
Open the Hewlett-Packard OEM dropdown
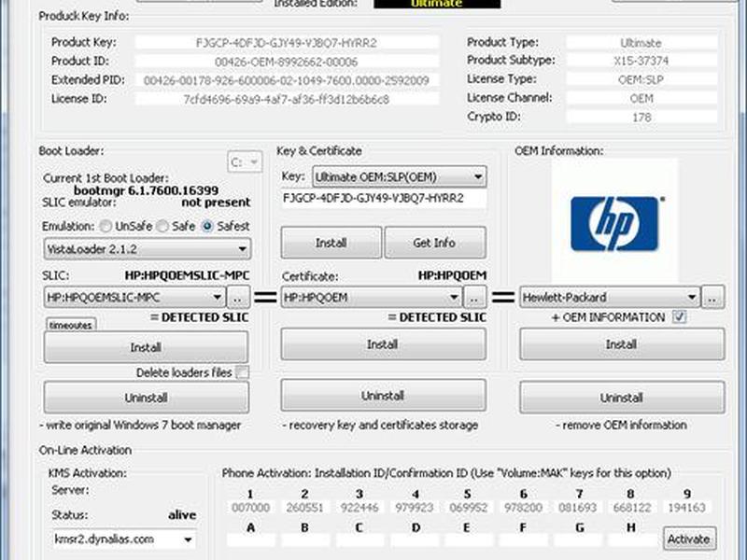[x=610, y=297]
